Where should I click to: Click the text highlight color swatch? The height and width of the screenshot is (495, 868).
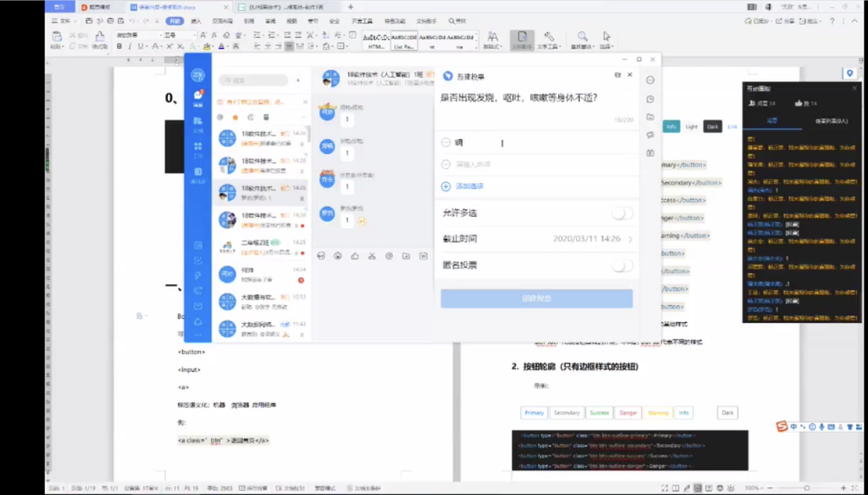click(x=207, y=47)
